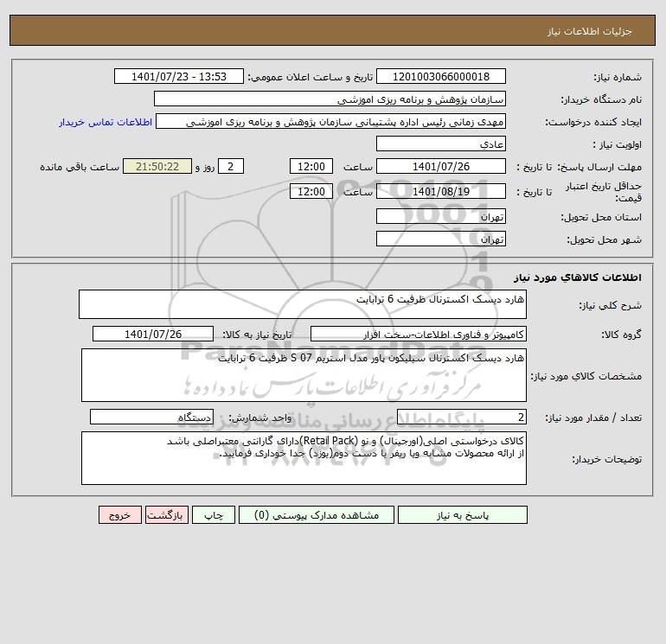This screenshot has height=644, width=666.
Task: Click the 'مشخصات کالای مورد نیاز:' label
Action: point(586,376)
